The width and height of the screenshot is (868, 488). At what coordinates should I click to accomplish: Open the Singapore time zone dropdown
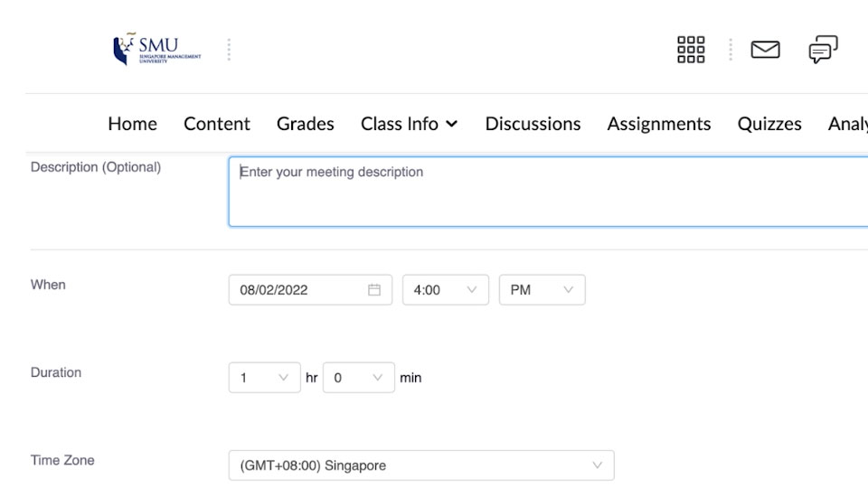[421, 465]
